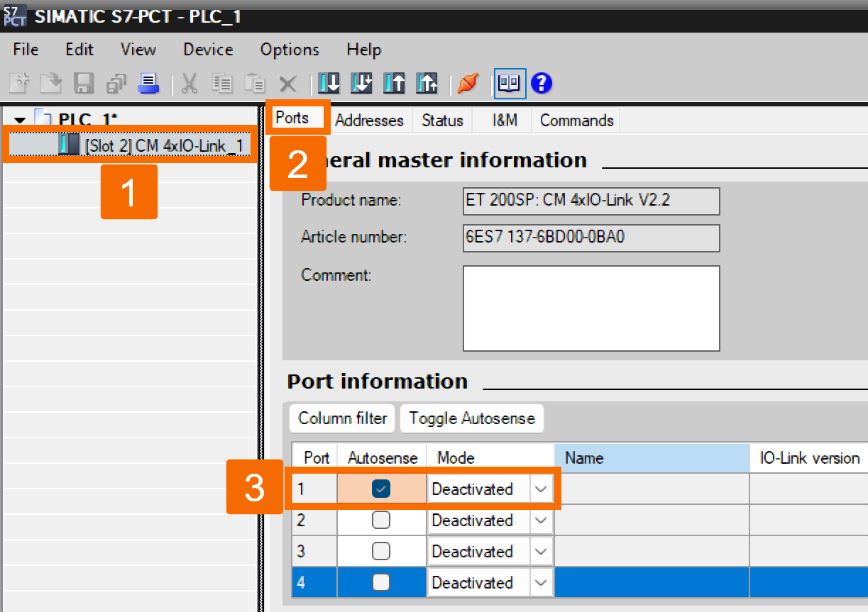Click the Mode column header
This screenshot has width=868, height=612.
[490, 458]
